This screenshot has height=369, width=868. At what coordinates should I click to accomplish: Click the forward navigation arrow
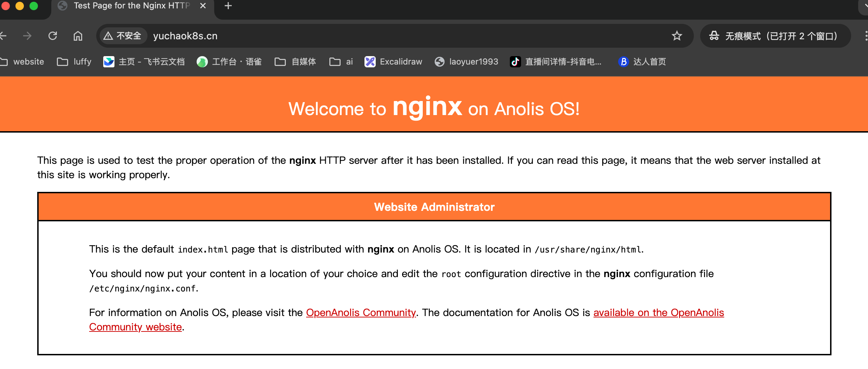pos(27,36)
